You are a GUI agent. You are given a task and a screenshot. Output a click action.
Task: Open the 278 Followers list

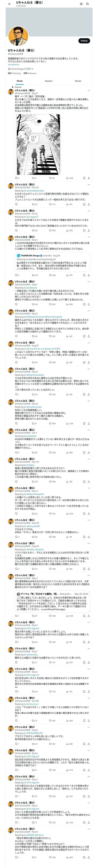click(30, 73)
